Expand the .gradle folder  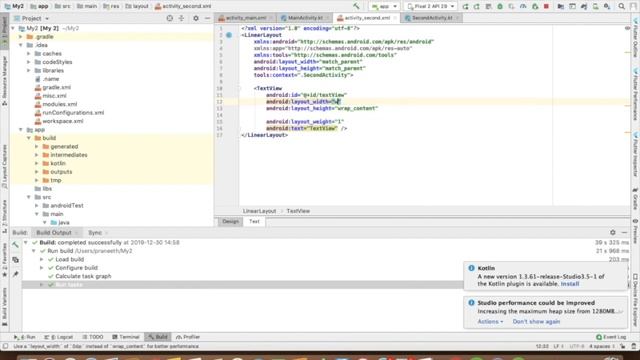coord(20,37)
